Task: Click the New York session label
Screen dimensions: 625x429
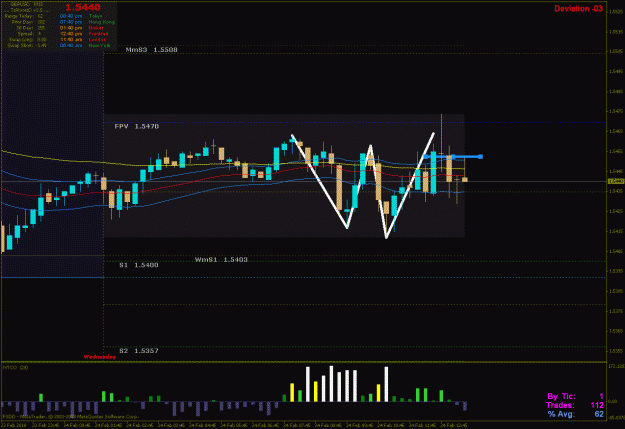Action: coord(100,46)
